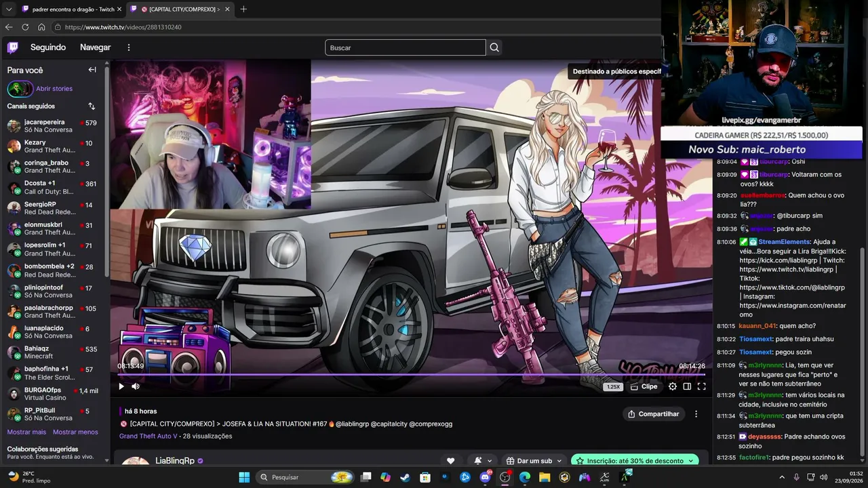Open the Dcosta +1 channel
The width and height of the screenshot is (868, 488).
tap(53, 187)
